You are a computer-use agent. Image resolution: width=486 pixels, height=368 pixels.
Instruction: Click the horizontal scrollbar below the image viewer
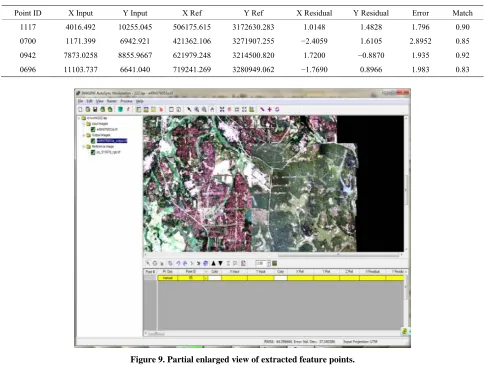[273, 255]
